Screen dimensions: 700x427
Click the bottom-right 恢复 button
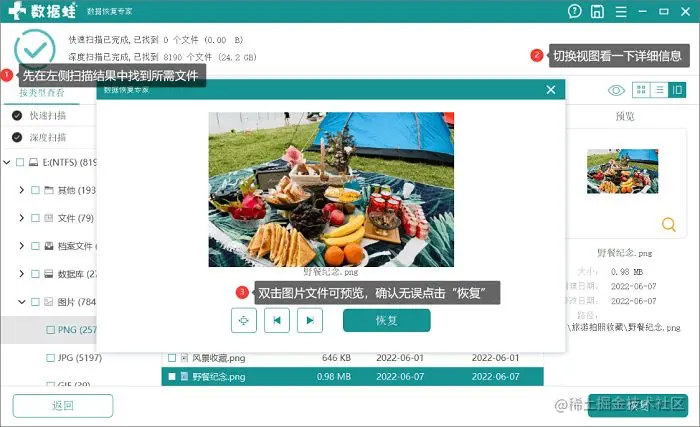(638, 406)
